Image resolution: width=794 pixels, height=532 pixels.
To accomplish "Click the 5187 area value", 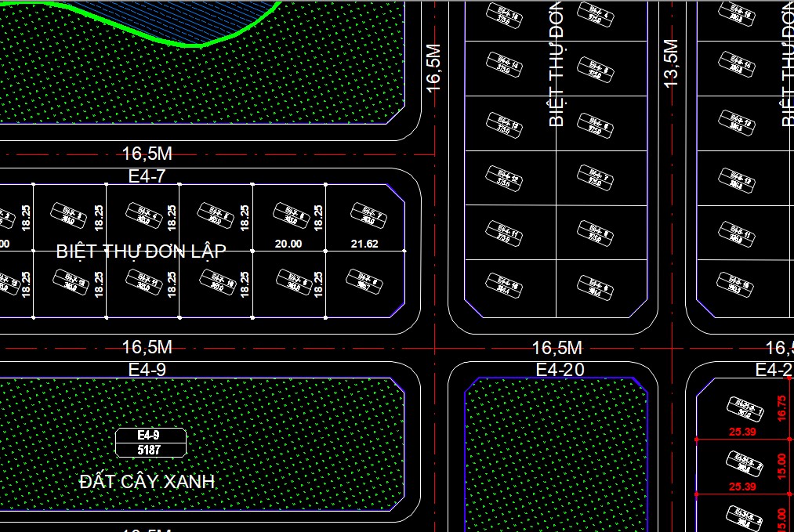I will (149, 450).
